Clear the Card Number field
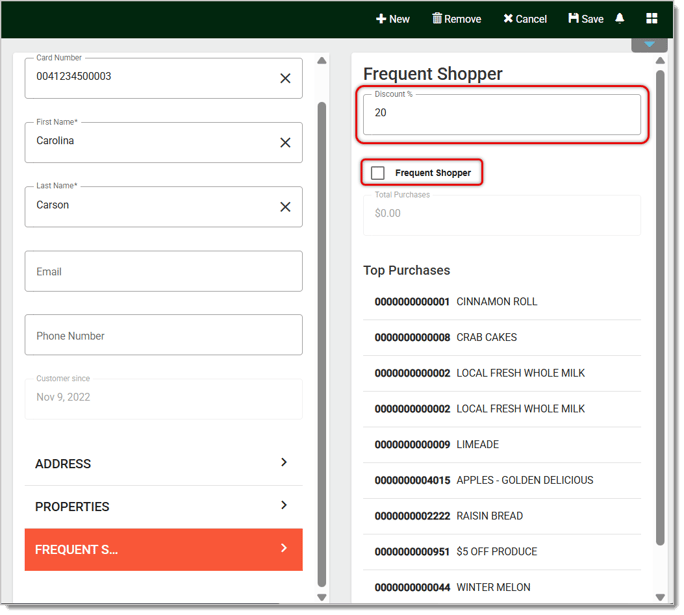 point(285,78)
